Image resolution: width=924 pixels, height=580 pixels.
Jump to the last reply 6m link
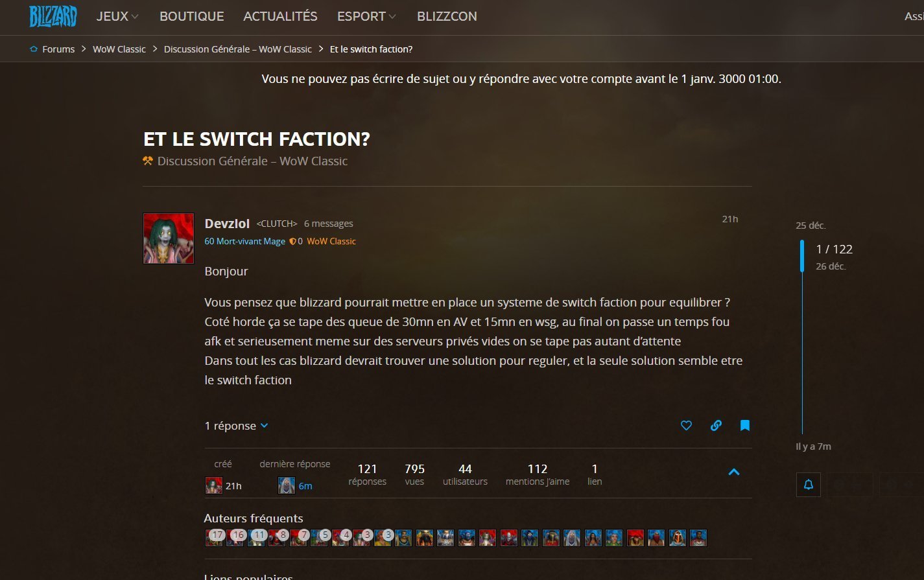305,486
